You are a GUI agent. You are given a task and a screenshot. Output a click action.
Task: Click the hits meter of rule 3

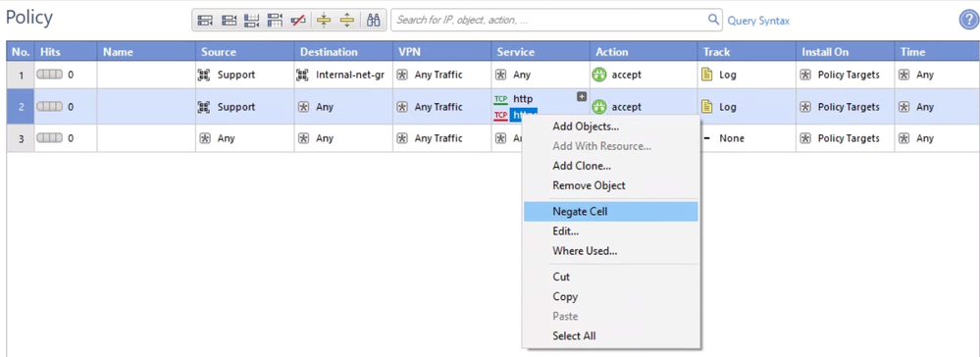click(49, 138)
